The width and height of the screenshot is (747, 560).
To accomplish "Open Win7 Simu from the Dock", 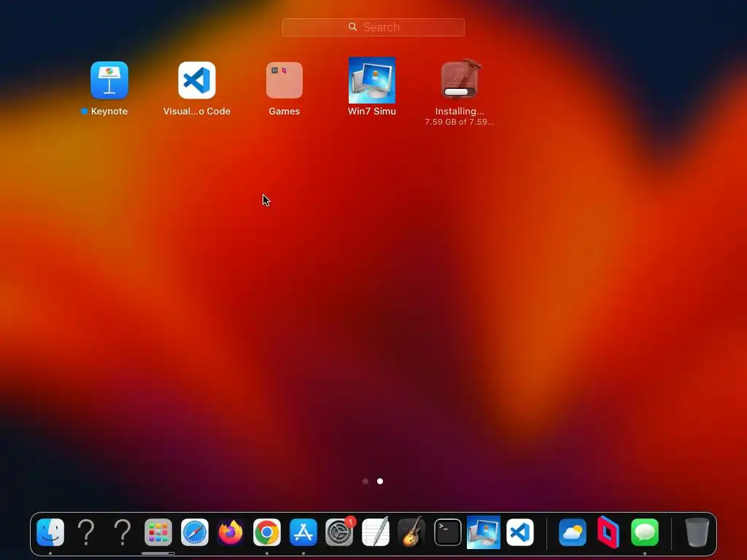I will tap(484, 532).
